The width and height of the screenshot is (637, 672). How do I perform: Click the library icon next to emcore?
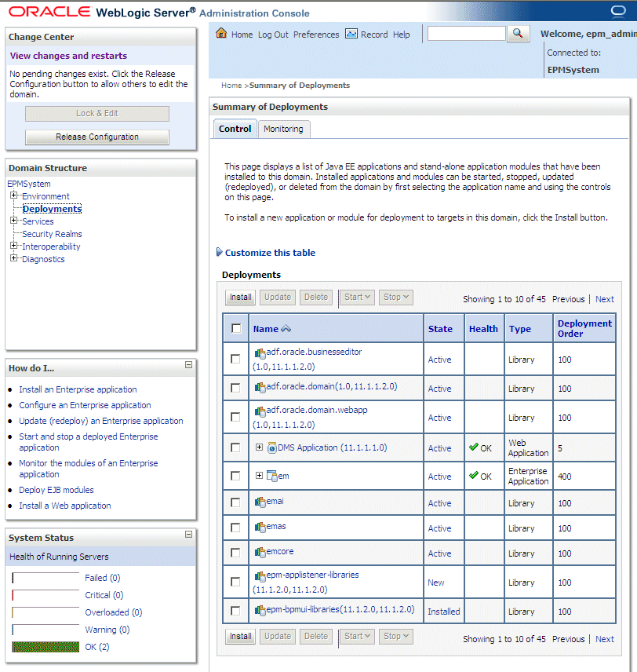pos(260,552)
